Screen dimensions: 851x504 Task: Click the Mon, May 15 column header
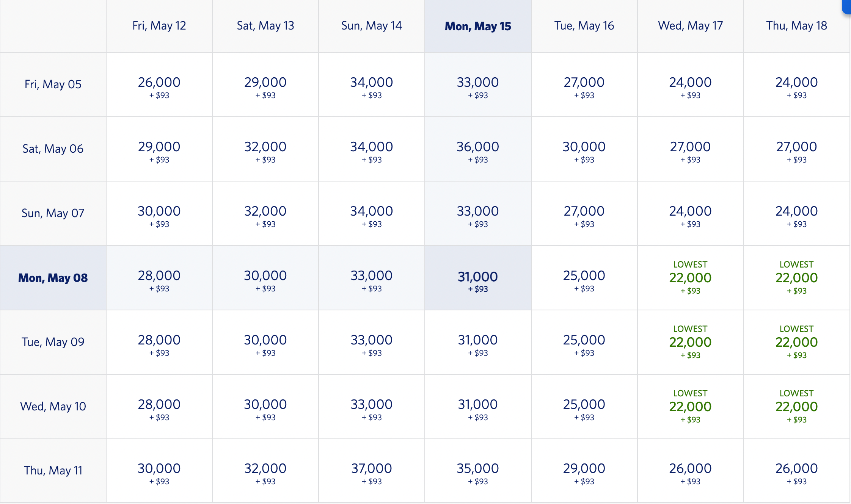click(x=477, y=26)
